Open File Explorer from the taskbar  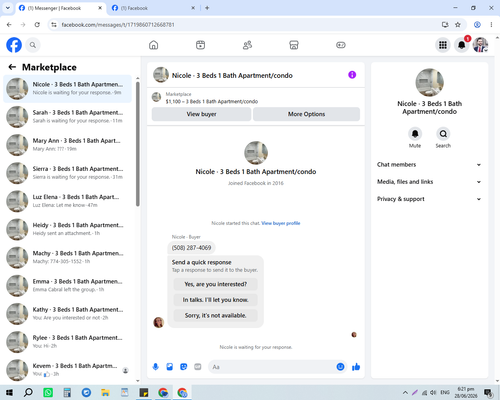[105, 392]
